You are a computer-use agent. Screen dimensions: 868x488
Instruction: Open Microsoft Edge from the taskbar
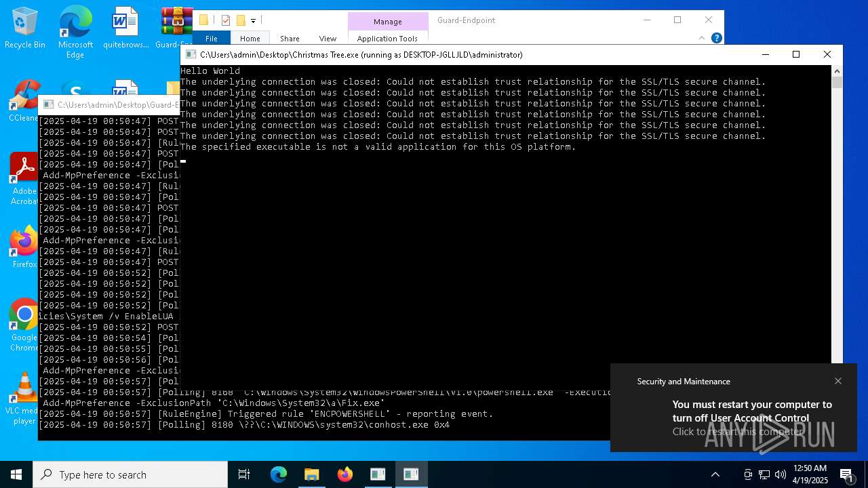[x=279, y=474]
